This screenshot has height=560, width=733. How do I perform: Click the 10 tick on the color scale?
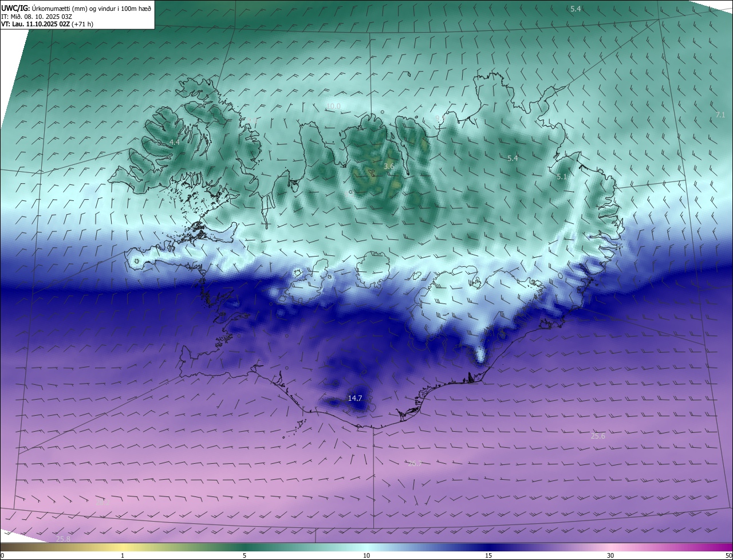366,555
